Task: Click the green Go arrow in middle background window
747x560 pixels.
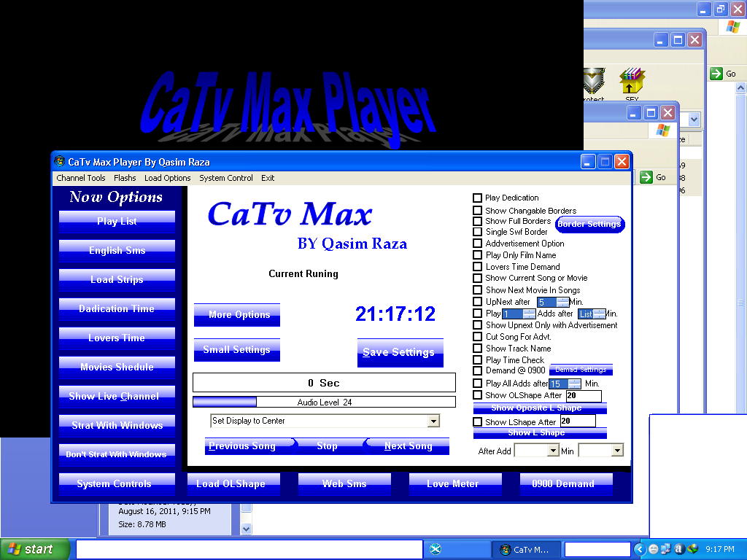Action: pyautogui.click(x=646, y=177)
